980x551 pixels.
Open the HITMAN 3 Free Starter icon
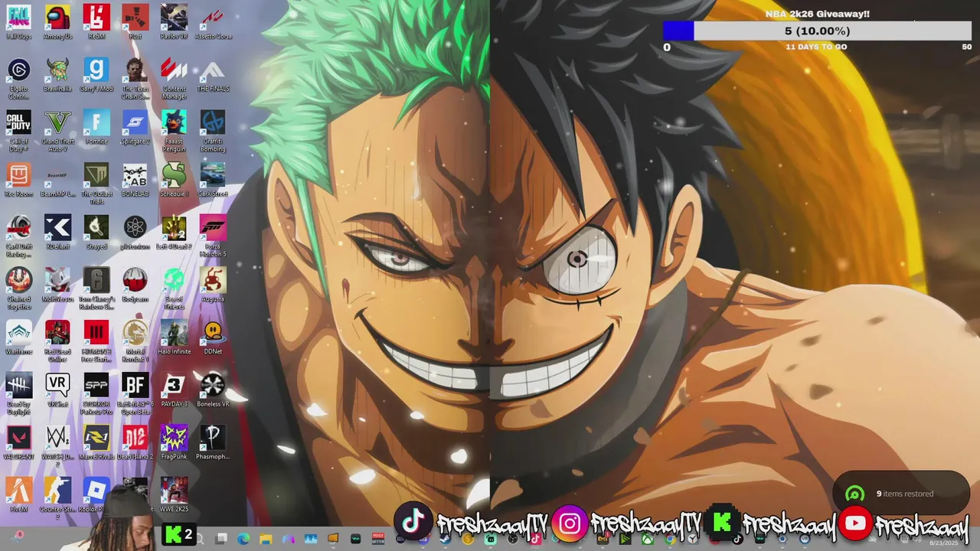click(96, 341)
